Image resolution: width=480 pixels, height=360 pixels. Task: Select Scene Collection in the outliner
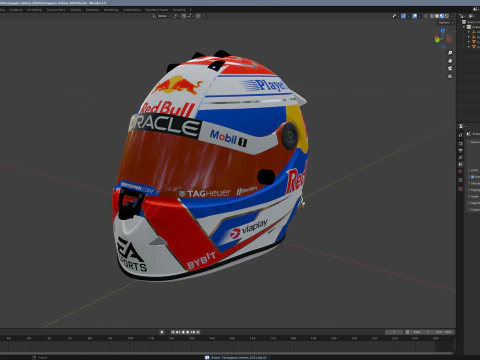tap(471, 22)
